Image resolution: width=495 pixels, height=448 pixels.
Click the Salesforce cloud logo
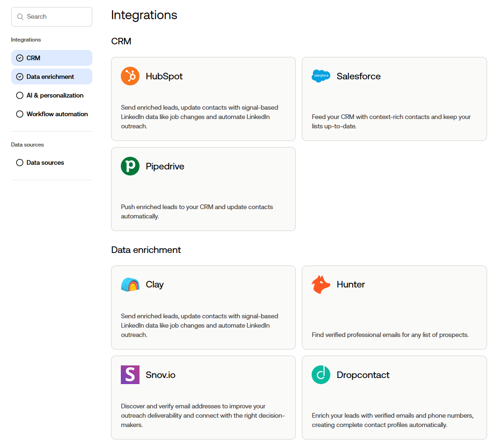click(x=321, y=76)
